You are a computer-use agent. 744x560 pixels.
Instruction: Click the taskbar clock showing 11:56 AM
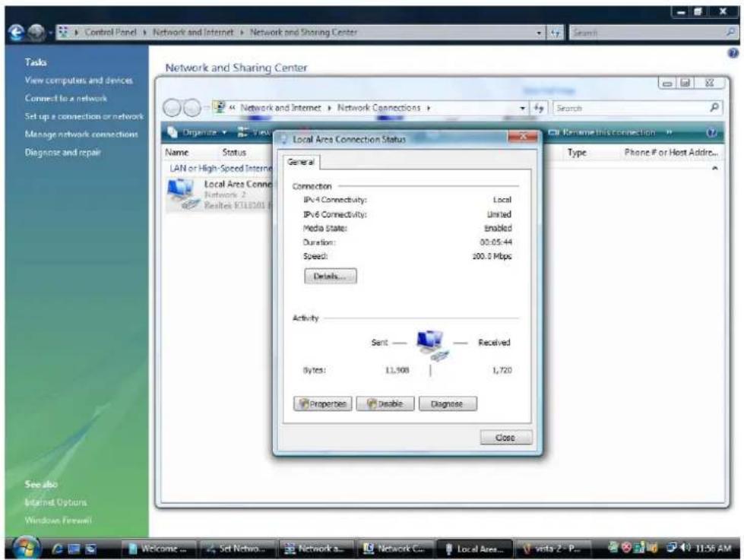click(713, 548)
